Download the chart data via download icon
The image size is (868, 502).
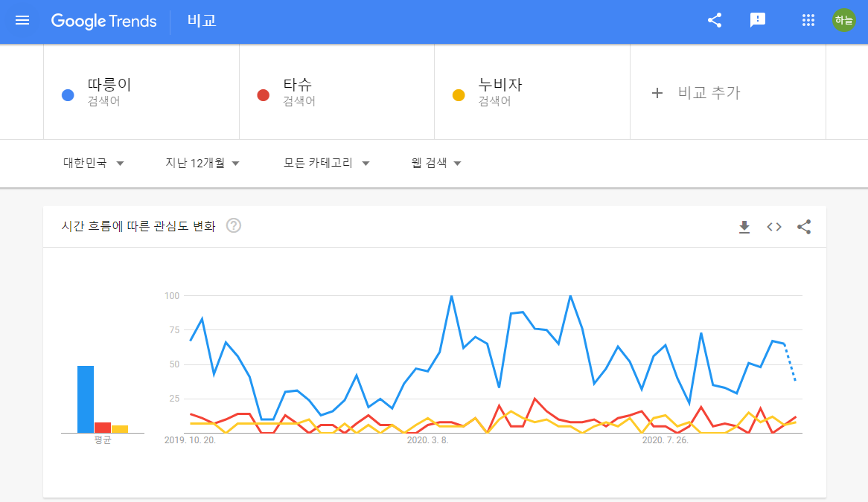pyautogui.click(x=744, y=227)
